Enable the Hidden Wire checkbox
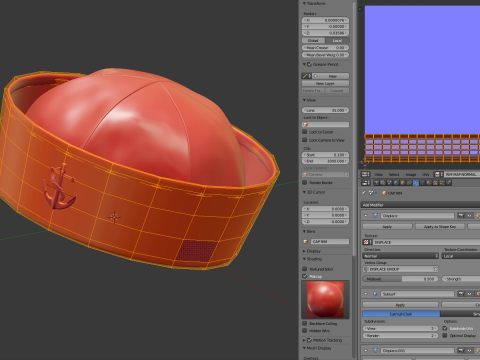The height and width of the screenshot is (360, 480). (x=305, y=331)
